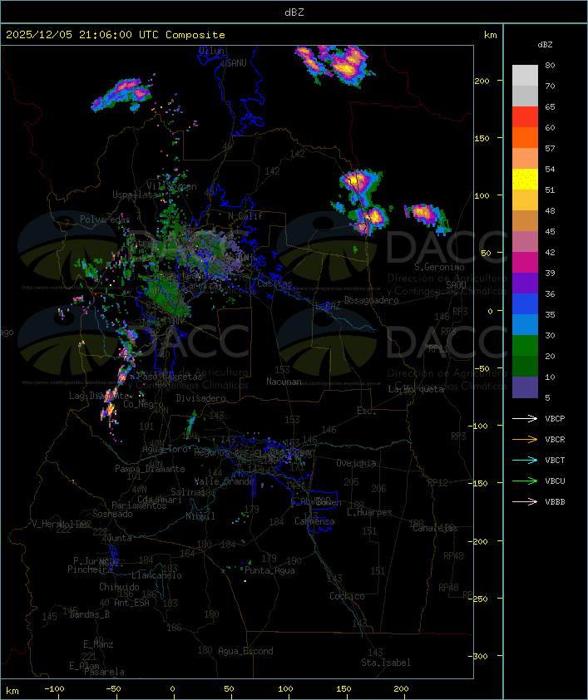588x700 pixels.
Task: Click the Sosneado place label
Action: 112,514
